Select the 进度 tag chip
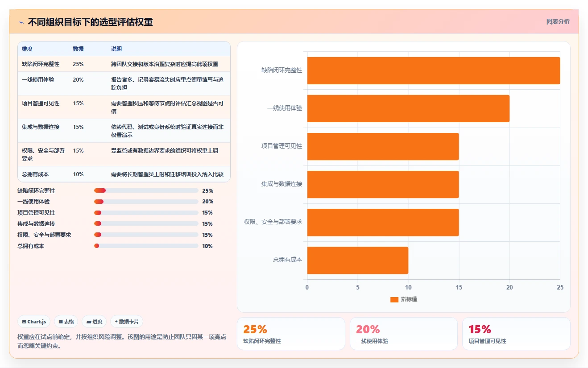 click(x=94, y=322)
